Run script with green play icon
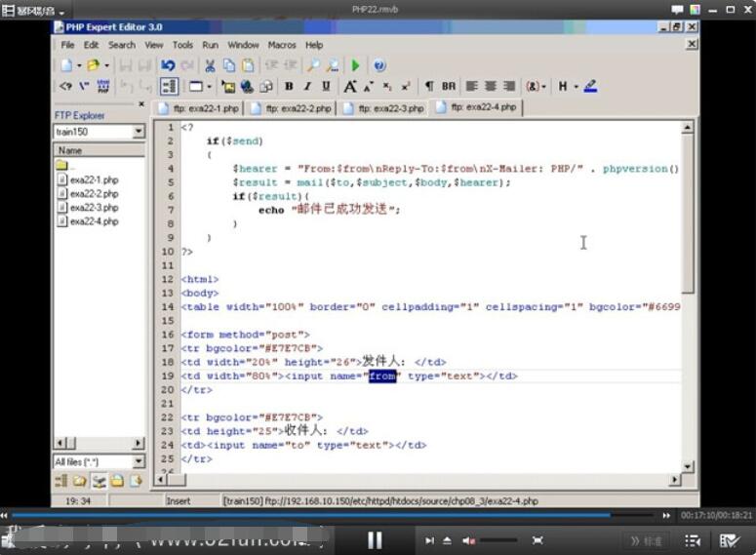The image size is (756, 555). 356,65
